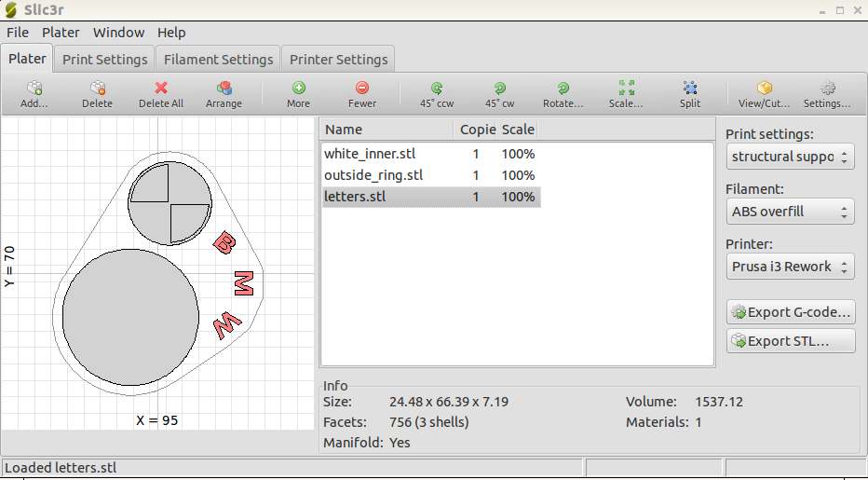Select the small quartered circle on plater
Viewport: 868px width, 480px height.
click(170, 203)
